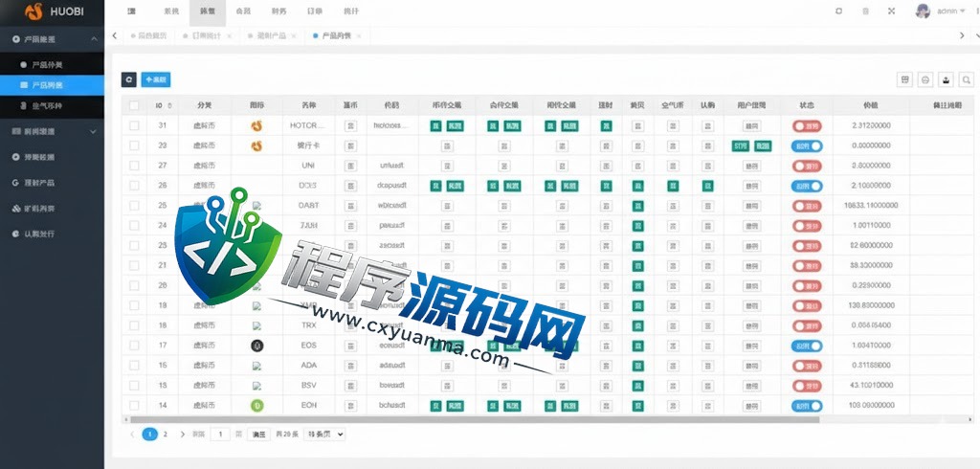Tick the checkbox for the ADA row
Screen dimensions: 980x469
pos(134,366)
